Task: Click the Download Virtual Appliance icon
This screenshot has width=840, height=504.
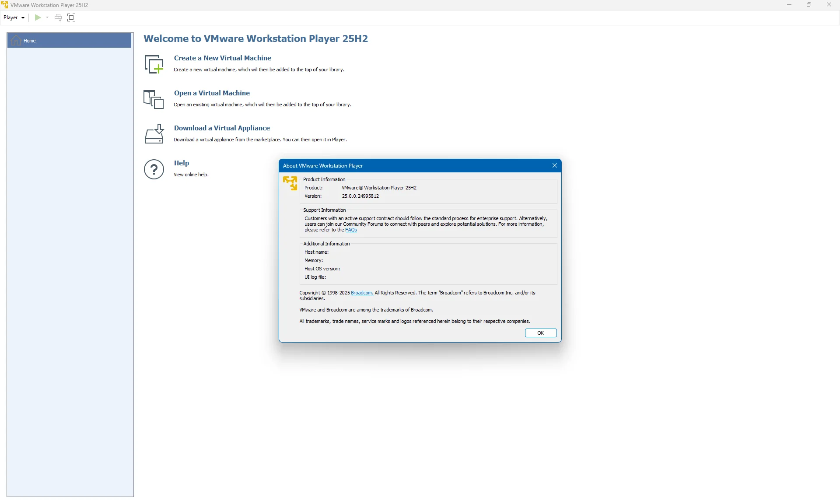Action: (154, 134)
